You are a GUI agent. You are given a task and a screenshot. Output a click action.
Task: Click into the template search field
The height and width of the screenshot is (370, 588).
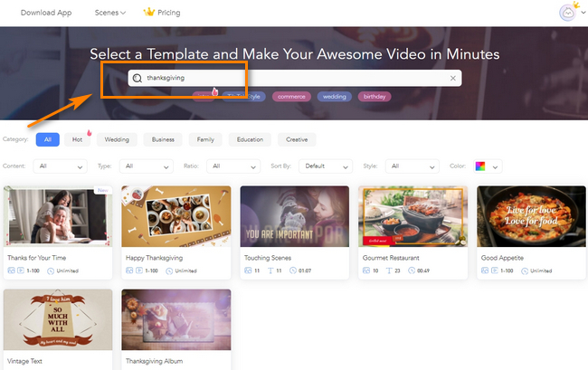[x=295, y=78]
